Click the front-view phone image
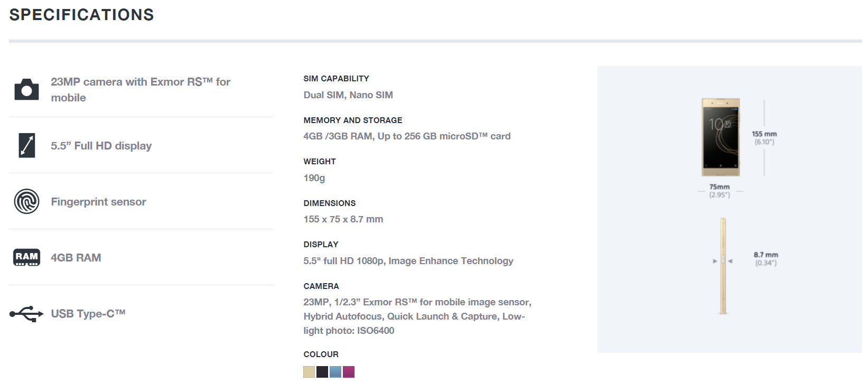868x383 pixels. 721,137
